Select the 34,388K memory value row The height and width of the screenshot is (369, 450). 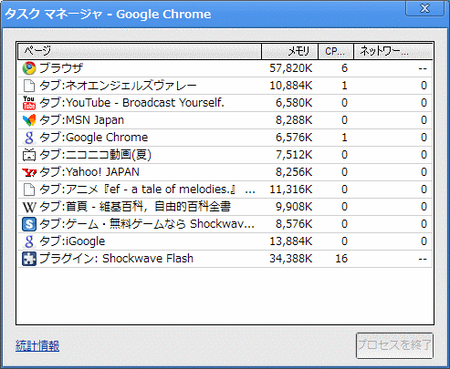225,259
